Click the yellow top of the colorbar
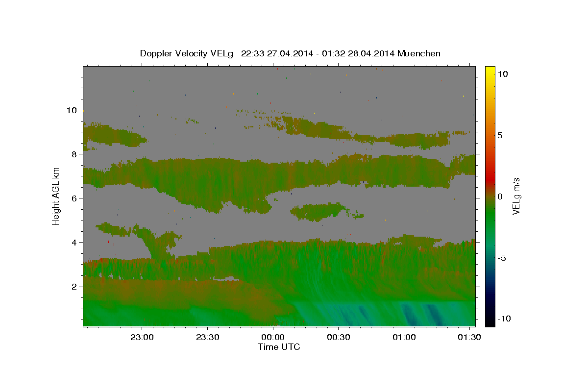The image size is (588, 392). (x=490, y=71)
